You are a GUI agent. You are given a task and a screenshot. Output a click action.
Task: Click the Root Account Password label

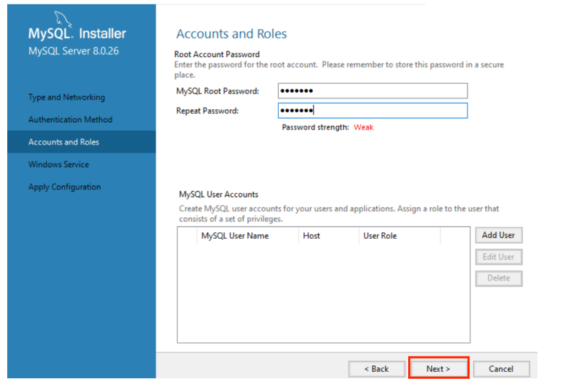(x=217, y=54)
